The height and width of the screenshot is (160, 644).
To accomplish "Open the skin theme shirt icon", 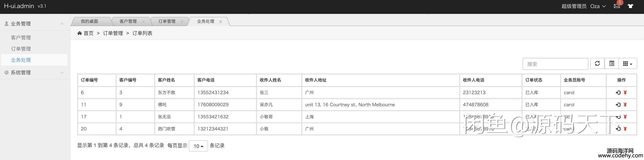I will 630,6.
